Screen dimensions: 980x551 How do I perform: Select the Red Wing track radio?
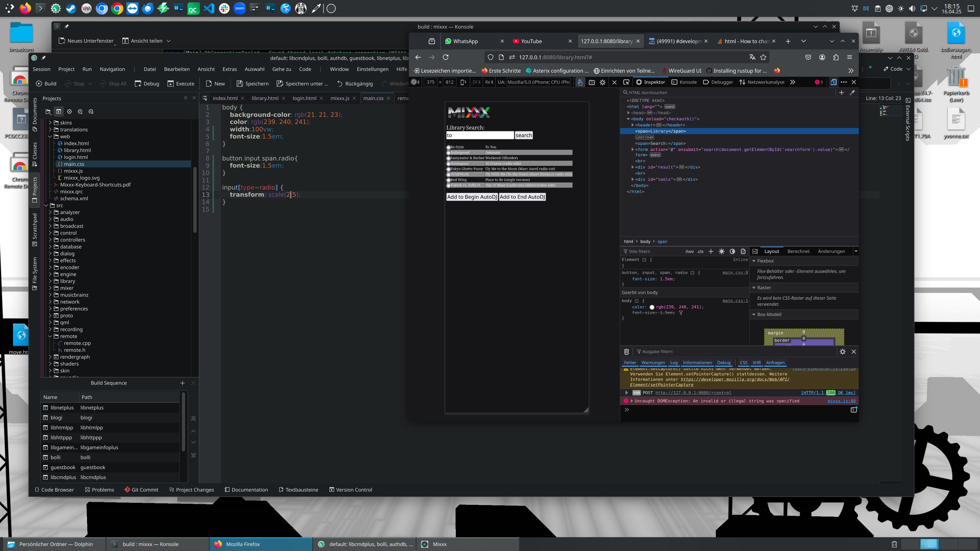(449, 180)
